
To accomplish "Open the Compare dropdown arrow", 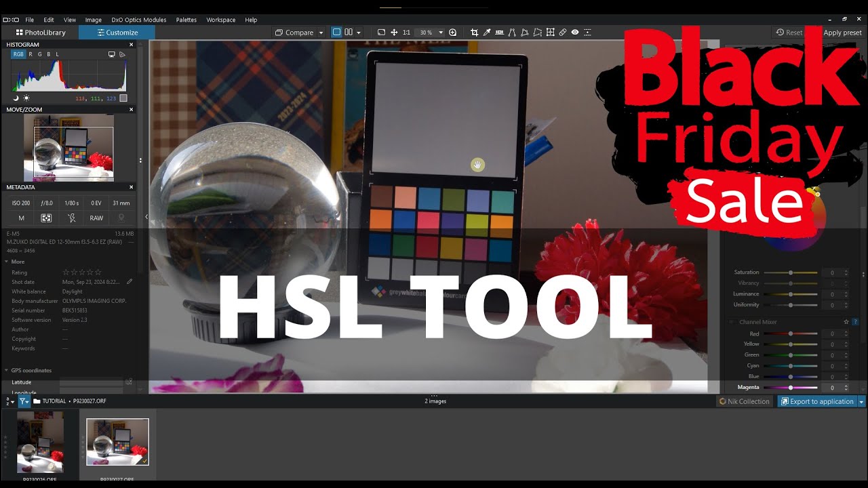I will pyautogui.click(x=321, y=33).
